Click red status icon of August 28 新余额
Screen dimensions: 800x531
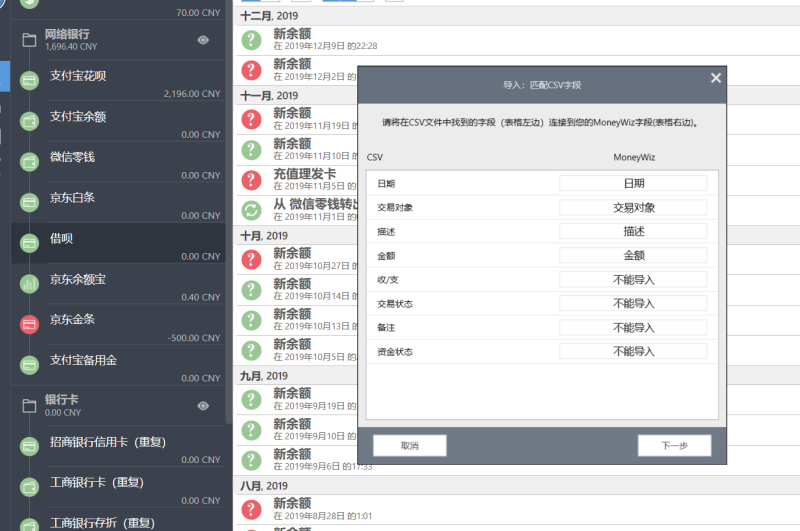point(251,509)
